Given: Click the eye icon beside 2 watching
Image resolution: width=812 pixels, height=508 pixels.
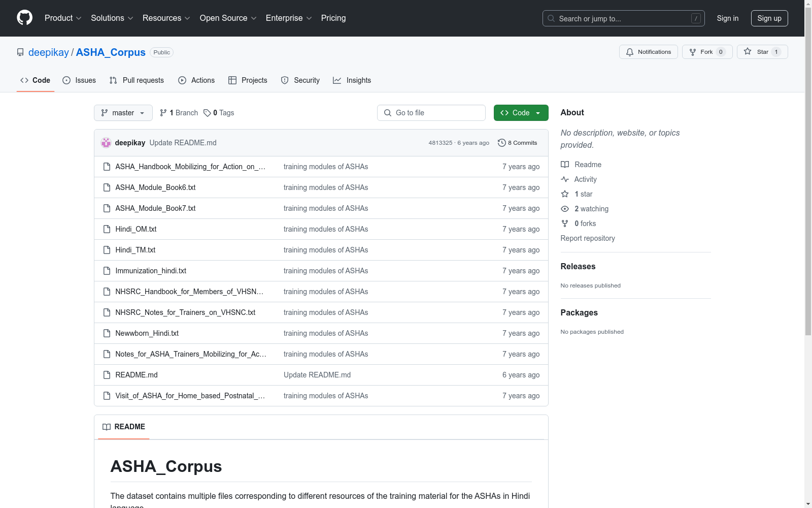Looking at the screenshot, I should tap(565, 209).
